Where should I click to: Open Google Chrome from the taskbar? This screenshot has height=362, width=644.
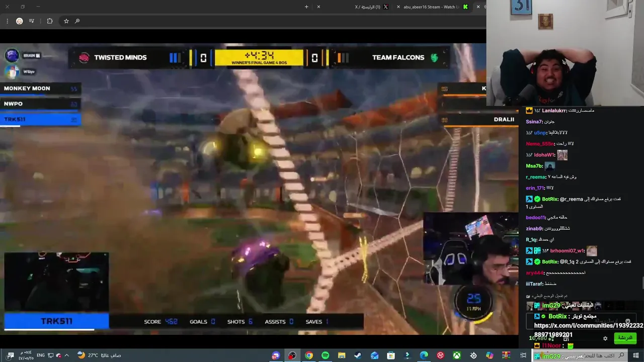(x=309, y=355)
